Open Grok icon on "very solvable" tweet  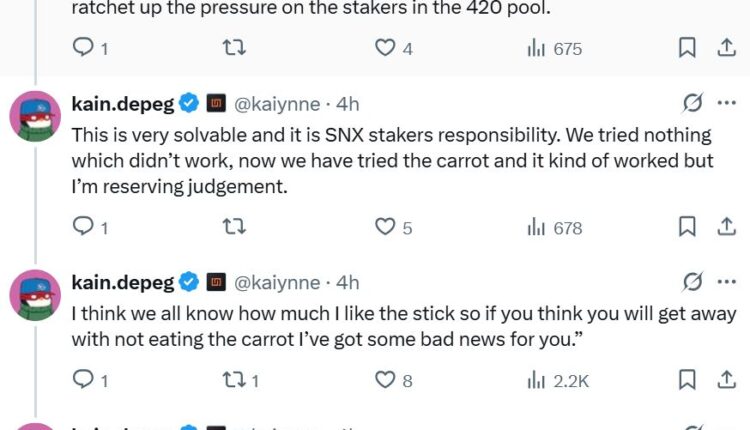690,103
